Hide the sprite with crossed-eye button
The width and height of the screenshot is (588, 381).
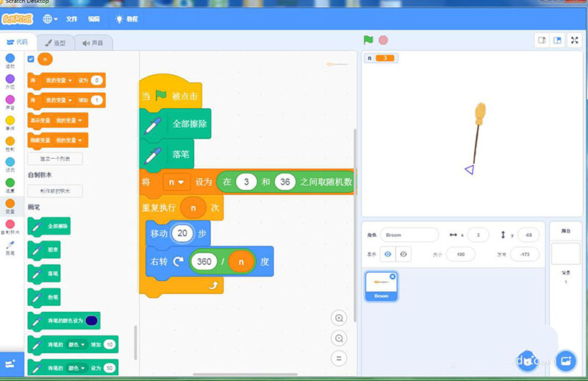[x=404, y=254]
